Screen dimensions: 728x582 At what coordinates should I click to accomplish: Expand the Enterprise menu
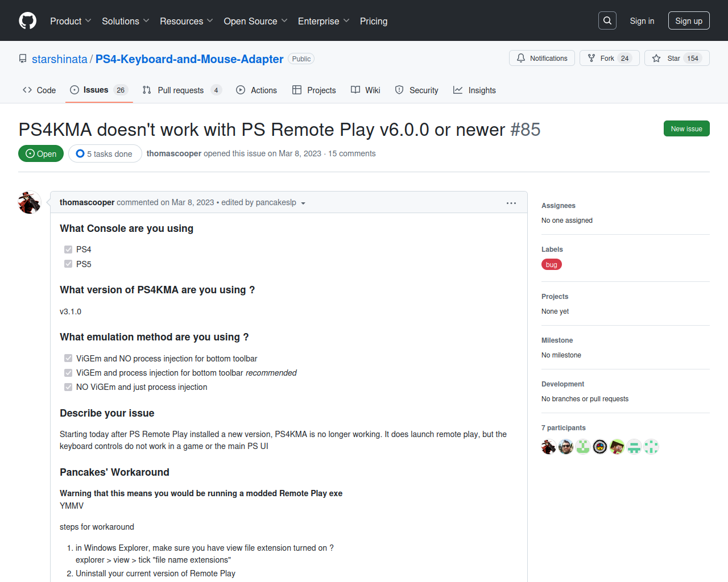(x=324, y=21)
